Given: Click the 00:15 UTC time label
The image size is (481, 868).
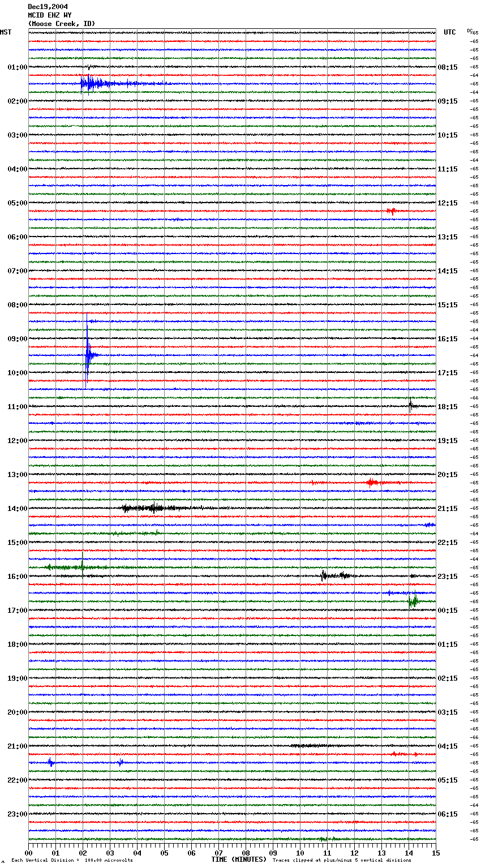Looking at the screenshot, I should tap(448, 610).
